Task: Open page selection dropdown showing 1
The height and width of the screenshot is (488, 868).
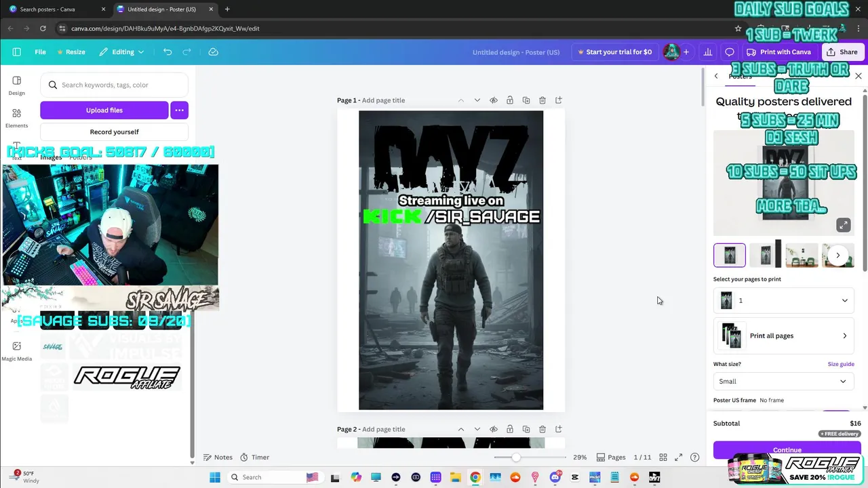Action: (784, 300)
